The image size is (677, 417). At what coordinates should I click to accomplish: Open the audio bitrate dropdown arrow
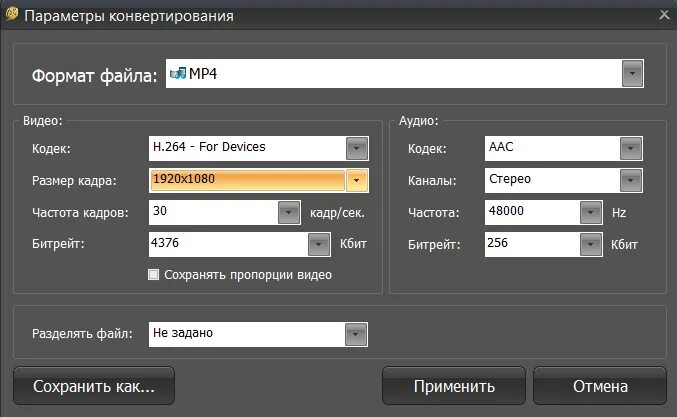(591, 244)
